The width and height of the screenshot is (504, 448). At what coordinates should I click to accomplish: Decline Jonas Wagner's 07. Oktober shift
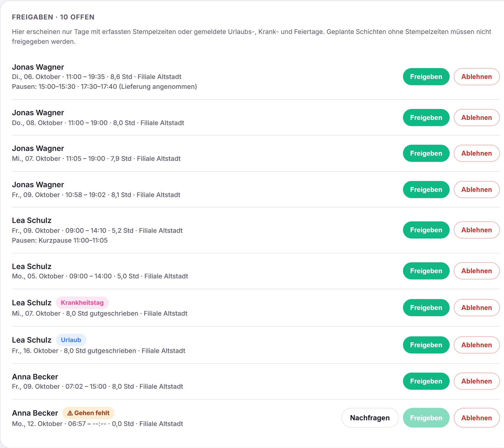click(x=477, y=153)
